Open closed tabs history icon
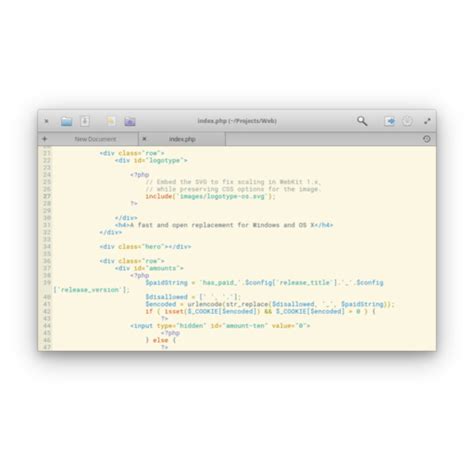This screenshot has width=474, height=474. [426, 139]
